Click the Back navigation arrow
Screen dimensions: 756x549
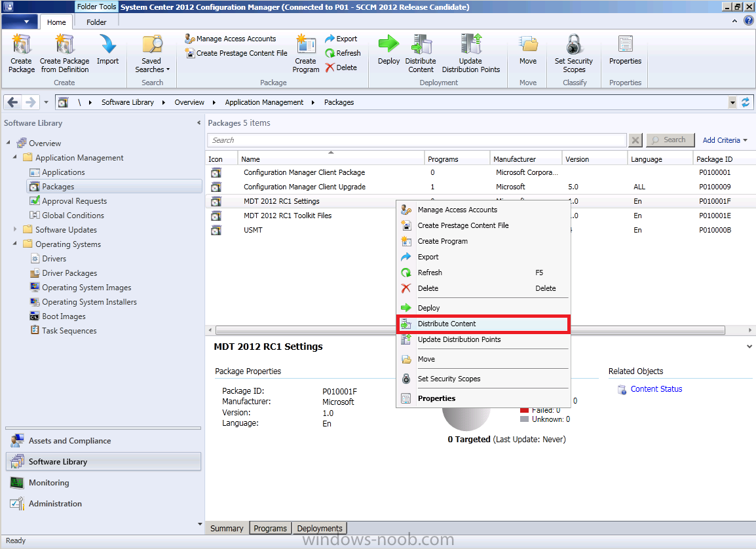[x=13, y=102]
